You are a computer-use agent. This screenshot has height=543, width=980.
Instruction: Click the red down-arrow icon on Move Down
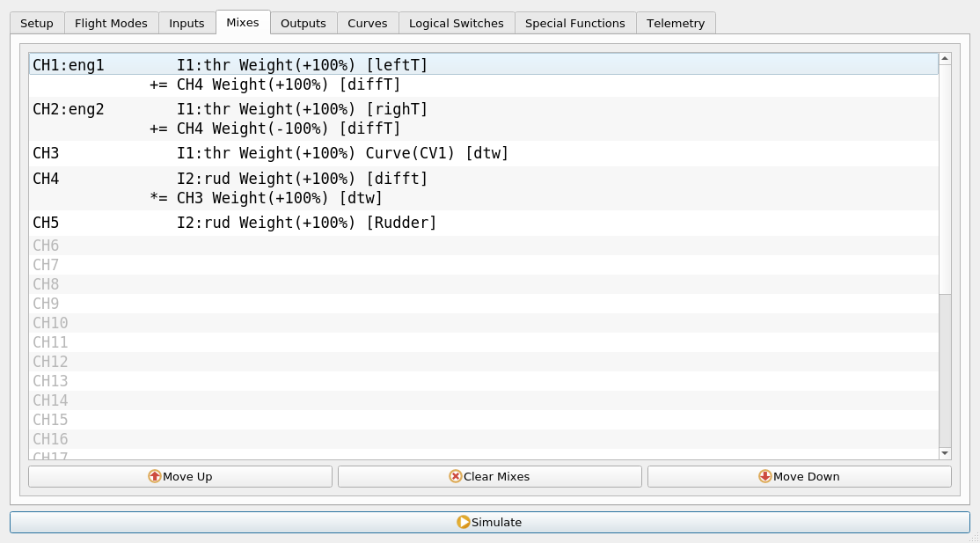click(765, 477)
